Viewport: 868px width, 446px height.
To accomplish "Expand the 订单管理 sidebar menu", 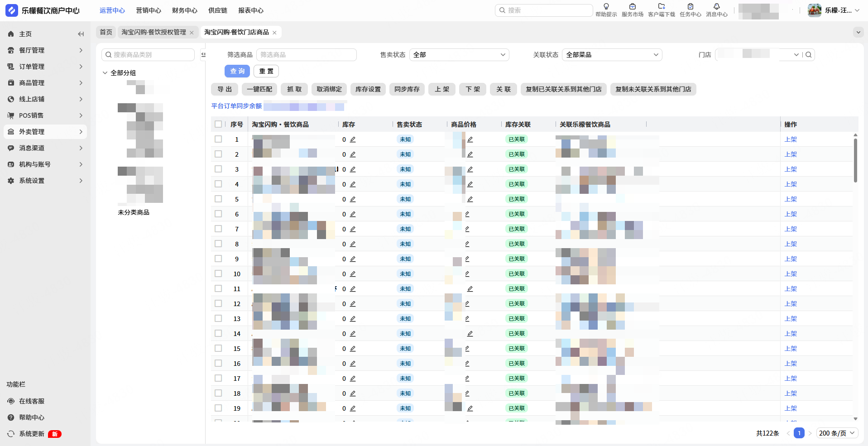I will [45, 67].
